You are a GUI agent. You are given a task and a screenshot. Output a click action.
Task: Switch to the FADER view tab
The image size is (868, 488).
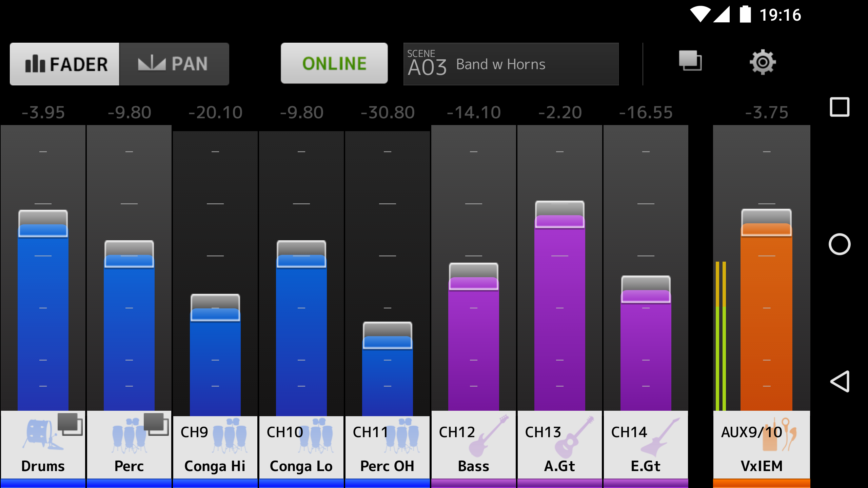pos(64,64)
